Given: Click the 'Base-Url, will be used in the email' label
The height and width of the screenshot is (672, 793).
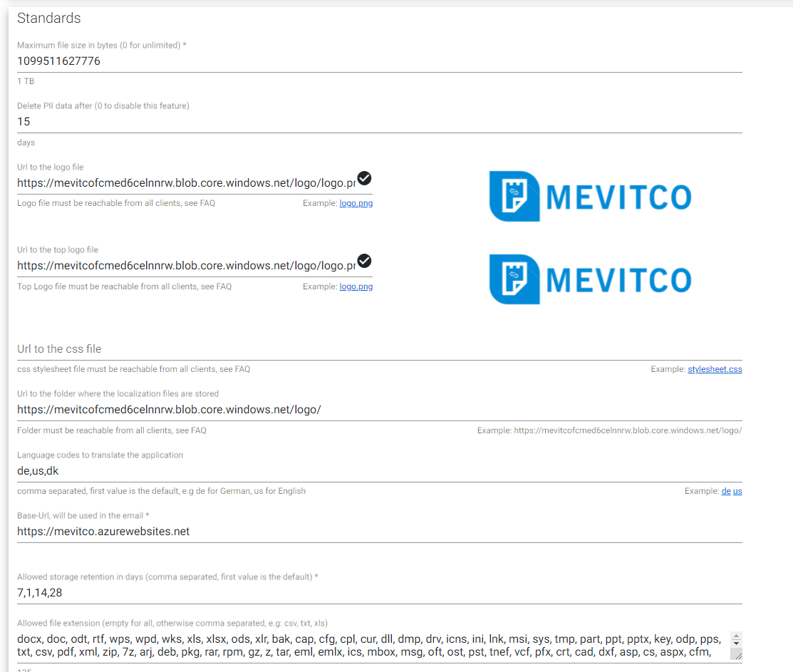Looking at the screenshot, I should click(x=83, y=516).
